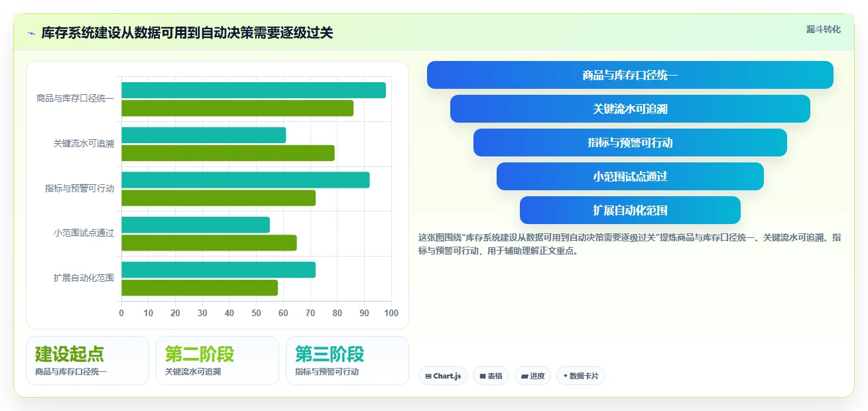Click the 数据卡片 tag chip

581,376
